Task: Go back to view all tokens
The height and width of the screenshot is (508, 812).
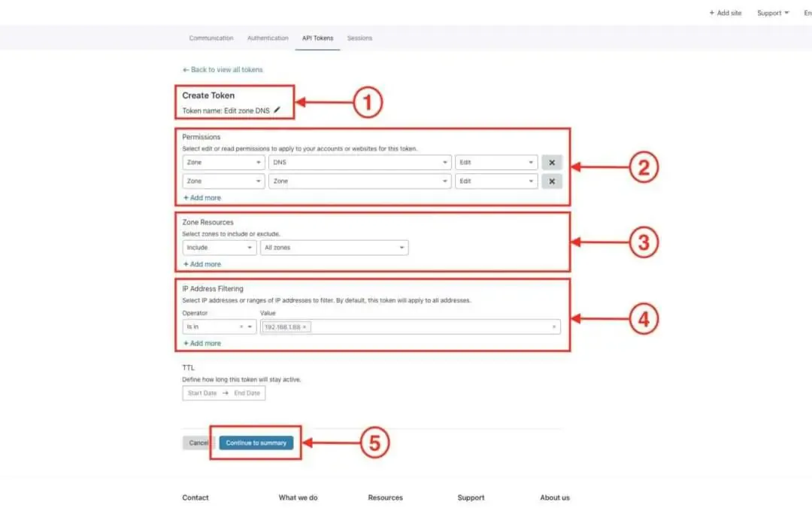Action: coord(223,68)
